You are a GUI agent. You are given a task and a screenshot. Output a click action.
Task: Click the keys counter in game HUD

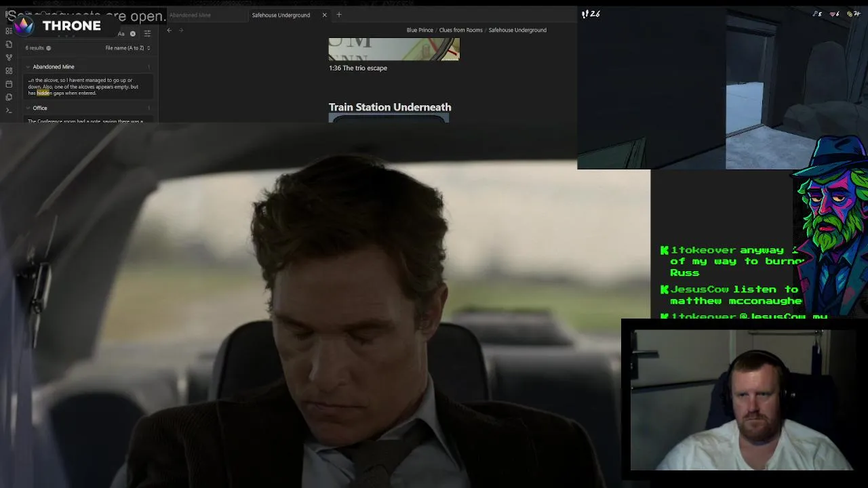[x=817, y=14]
